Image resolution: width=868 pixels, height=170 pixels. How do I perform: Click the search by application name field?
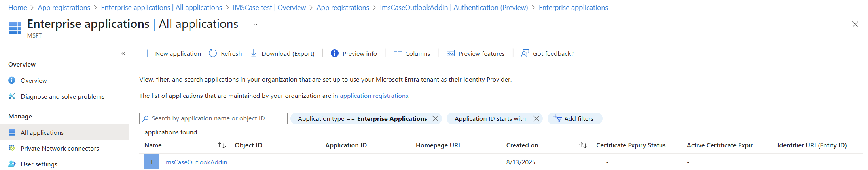[213, 118]
